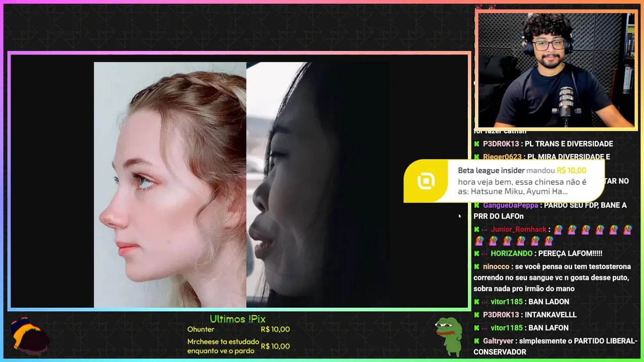The height and width of the screenshot is (362, 644).
Task: Open GangueDaPeppa username in chat
Action: [x=510, y=205]
